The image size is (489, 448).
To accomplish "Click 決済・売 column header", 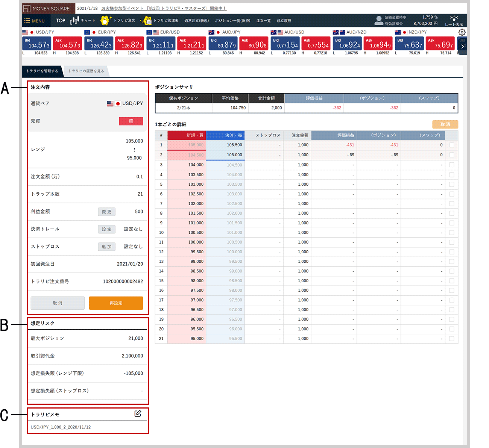I will pyautogui.click(x=225, y=135).
